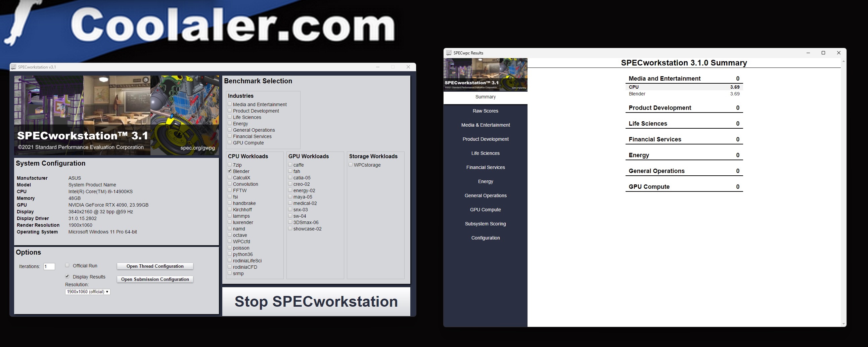Select Summary in the results sidebar
This screenshot has height=347, width=868.
pos(485,97)
